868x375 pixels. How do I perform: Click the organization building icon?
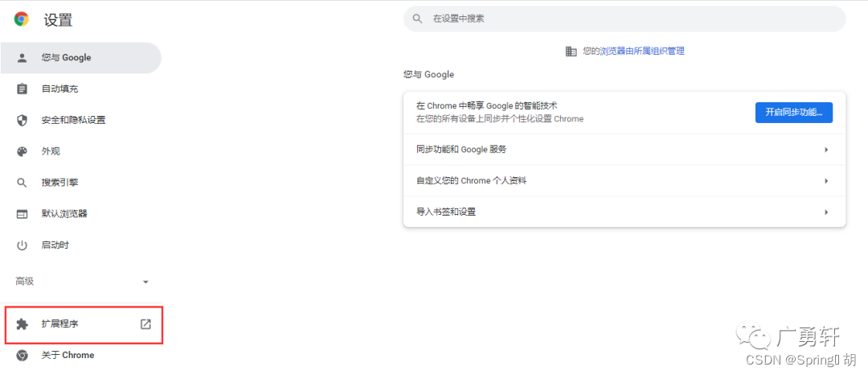571,51
